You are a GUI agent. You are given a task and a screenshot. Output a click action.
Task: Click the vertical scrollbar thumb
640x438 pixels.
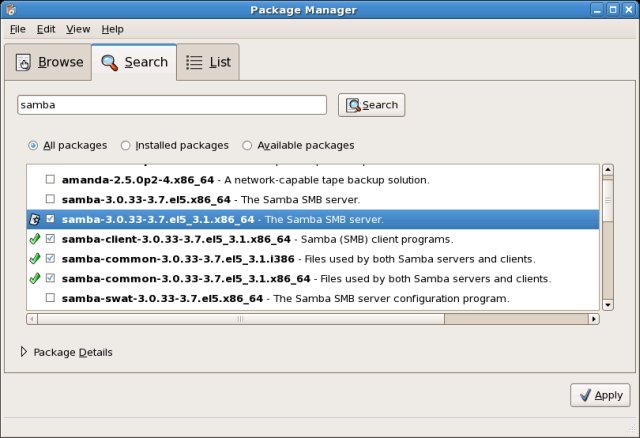click(x=608, y=200)
